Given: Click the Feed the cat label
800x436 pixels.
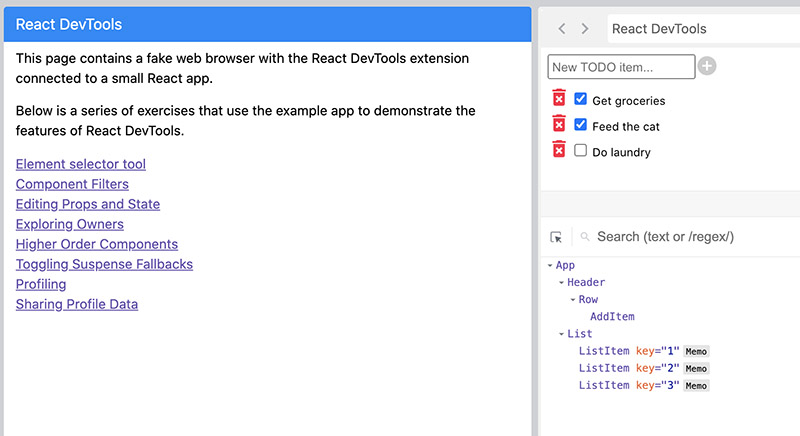Looking at the screenshot, I should pos(626,126).
